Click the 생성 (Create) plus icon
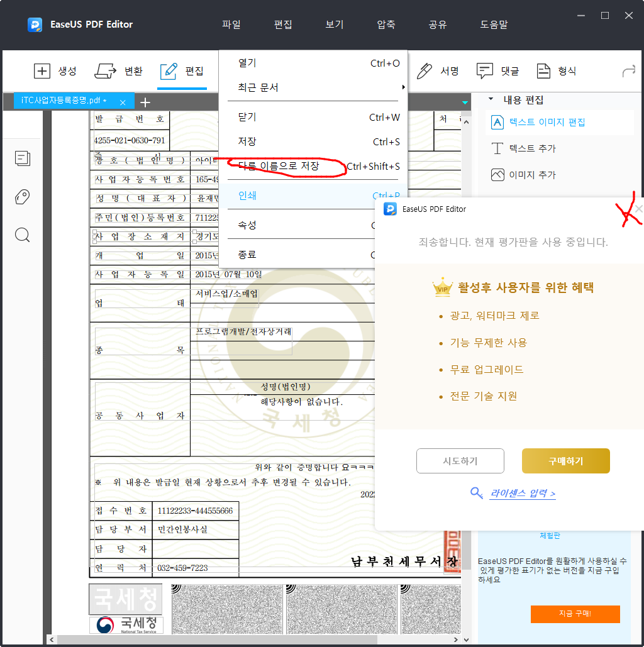644x647 pixels. [42, 71]
